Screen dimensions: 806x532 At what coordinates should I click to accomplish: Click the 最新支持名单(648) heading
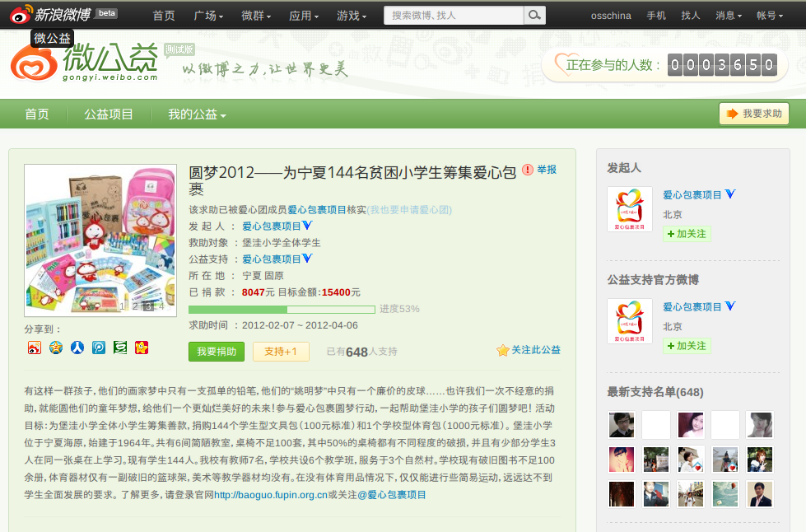655,392
